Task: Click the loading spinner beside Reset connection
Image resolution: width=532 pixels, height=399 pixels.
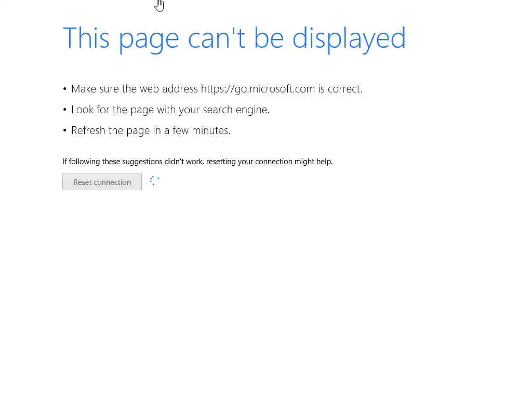Action: [154, 181]
